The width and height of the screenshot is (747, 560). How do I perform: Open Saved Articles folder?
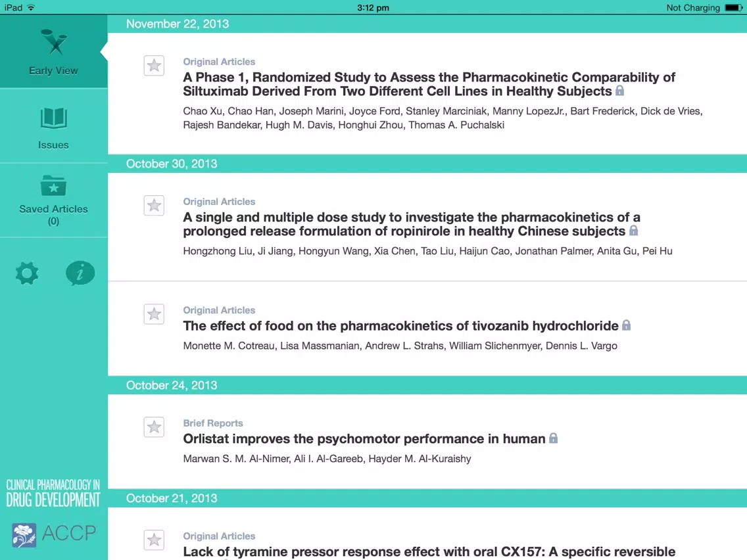[53, 200]
